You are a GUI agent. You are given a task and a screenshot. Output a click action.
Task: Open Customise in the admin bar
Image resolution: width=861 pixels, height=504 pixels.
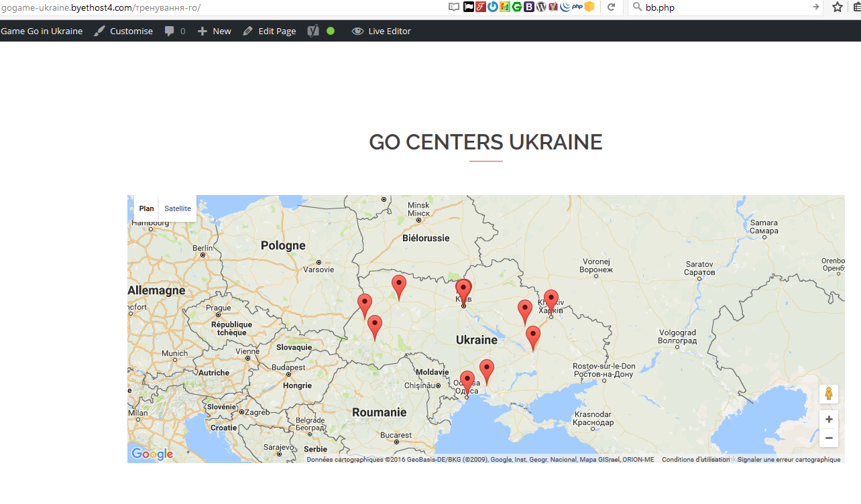pos(123,31)
